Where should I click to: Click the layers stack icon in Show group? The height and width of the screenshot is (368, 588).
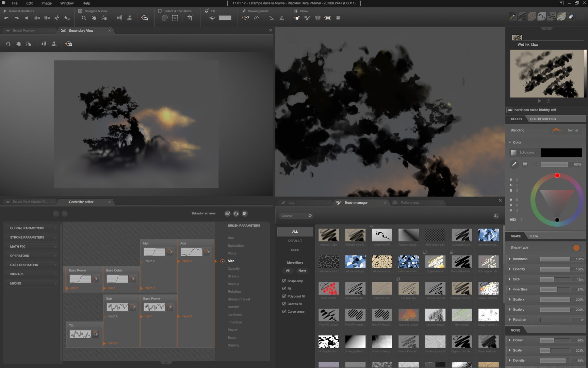pos(317,18)
